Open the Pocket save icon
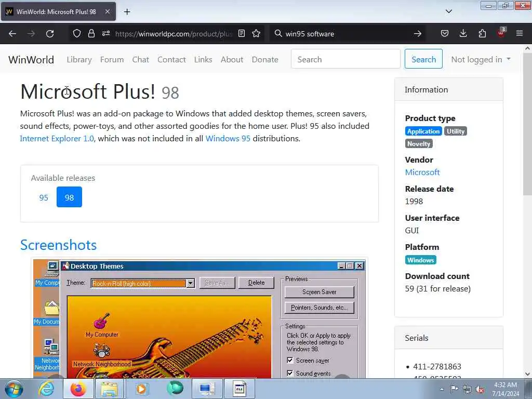This screenshot has width=532, height=399. [445, 33]
